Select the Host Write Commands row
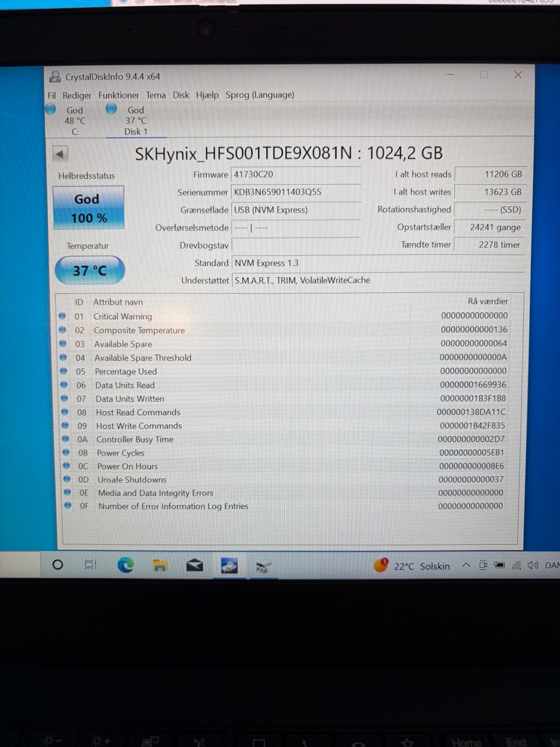This screenshot has width=560, height=747. click(x=285, y=425)
